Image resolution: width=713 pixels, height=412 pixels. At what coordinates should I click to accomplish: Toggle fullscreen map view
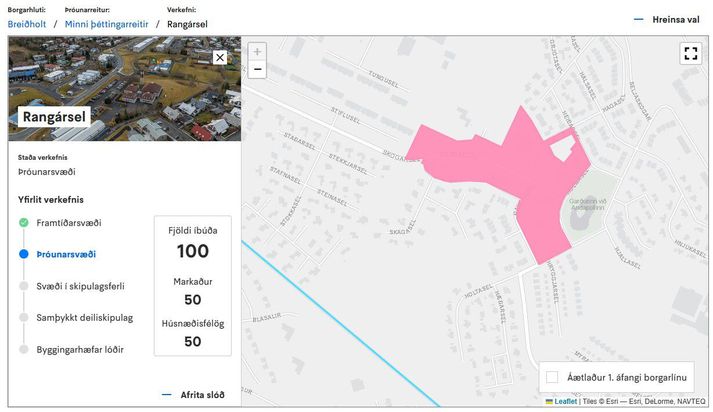(x=690, y=54)
